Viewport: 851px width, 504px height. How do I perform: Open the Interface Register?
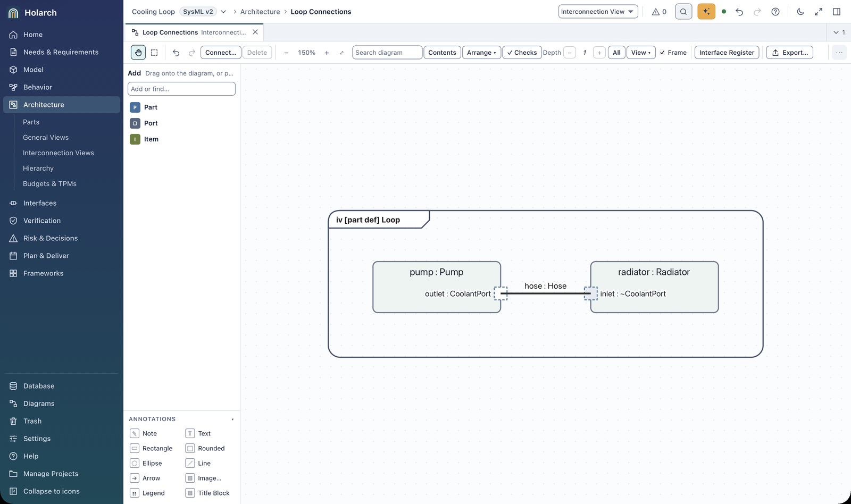[x=727, y=53]
